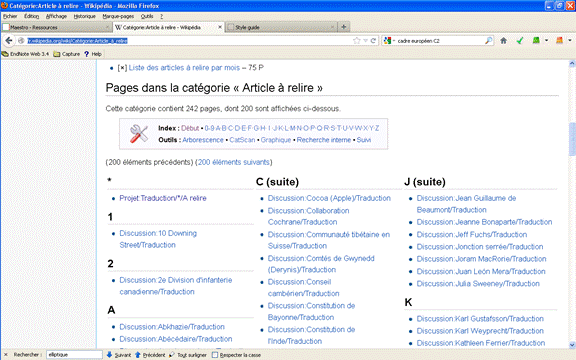This screenshot has width=576, height=360.
Task: Switch to Style guide tab
Action: (281, 27)
